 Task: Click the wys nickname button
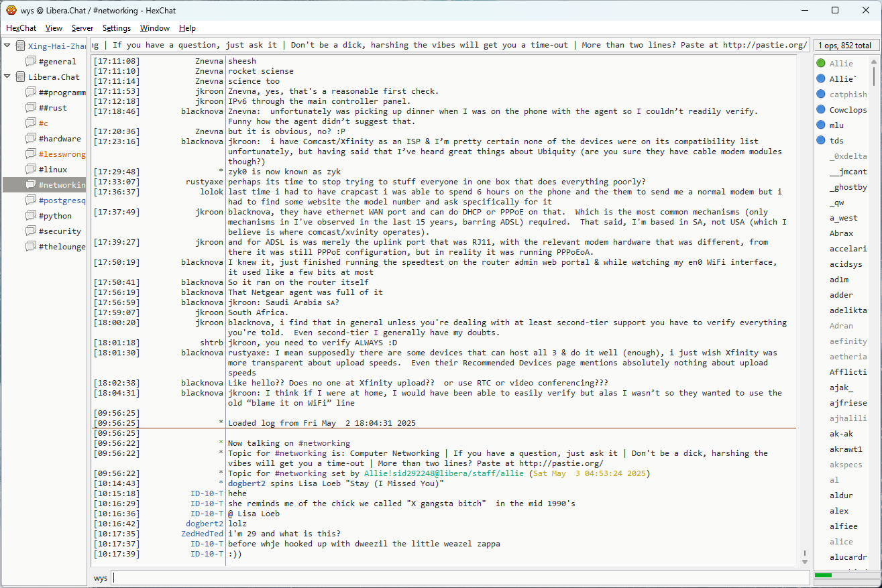click(101, 578)
